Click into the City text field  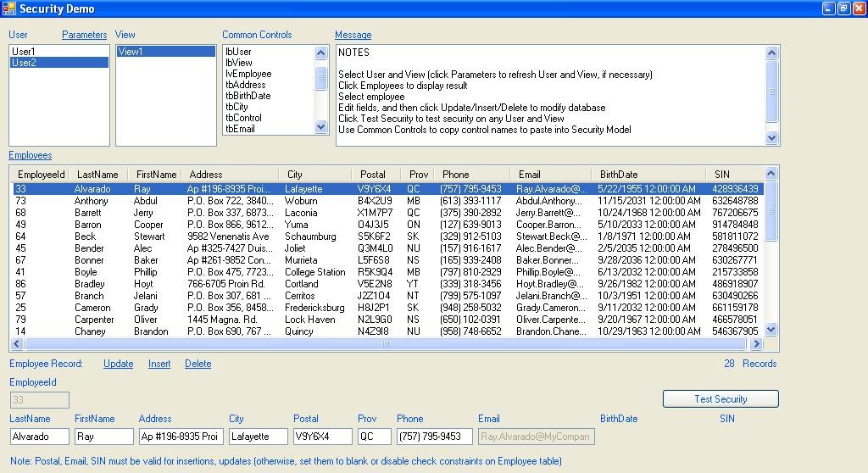[x=259, y=437]
